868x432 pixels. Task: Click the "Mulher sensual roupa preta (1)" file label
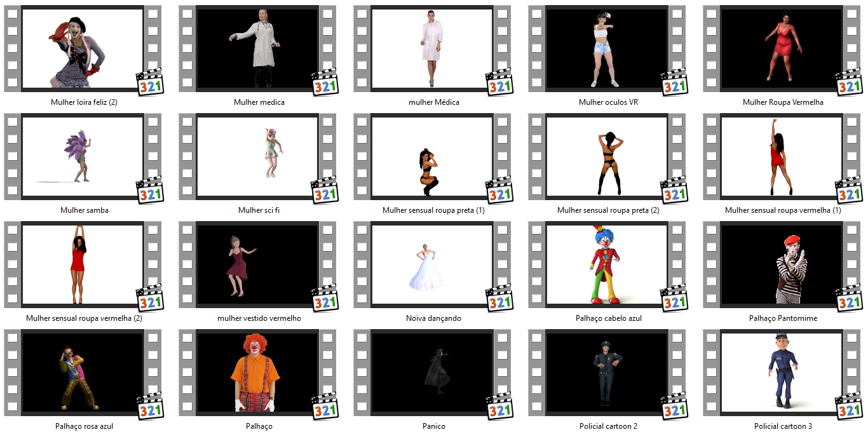point(433,210)
